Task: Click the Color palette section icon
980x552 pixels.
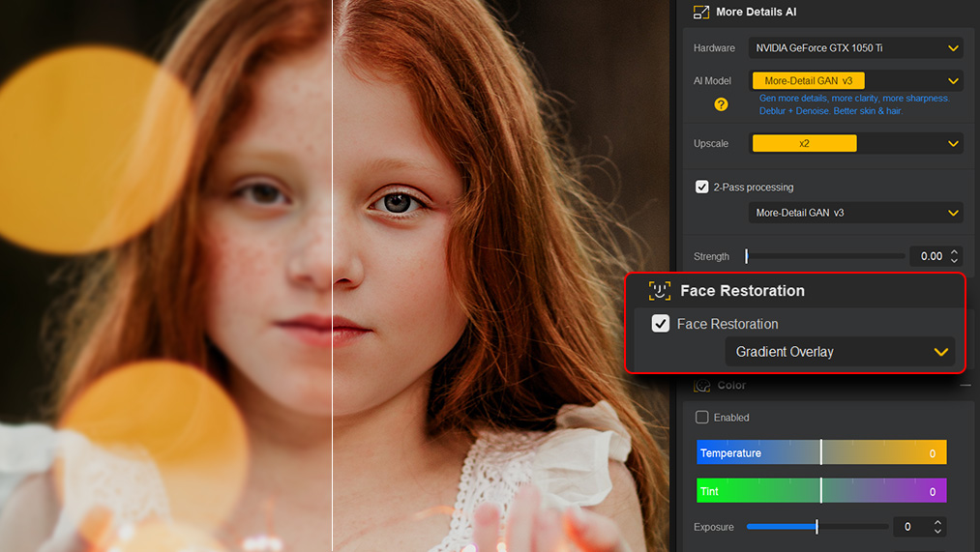Action: [702, 386]
